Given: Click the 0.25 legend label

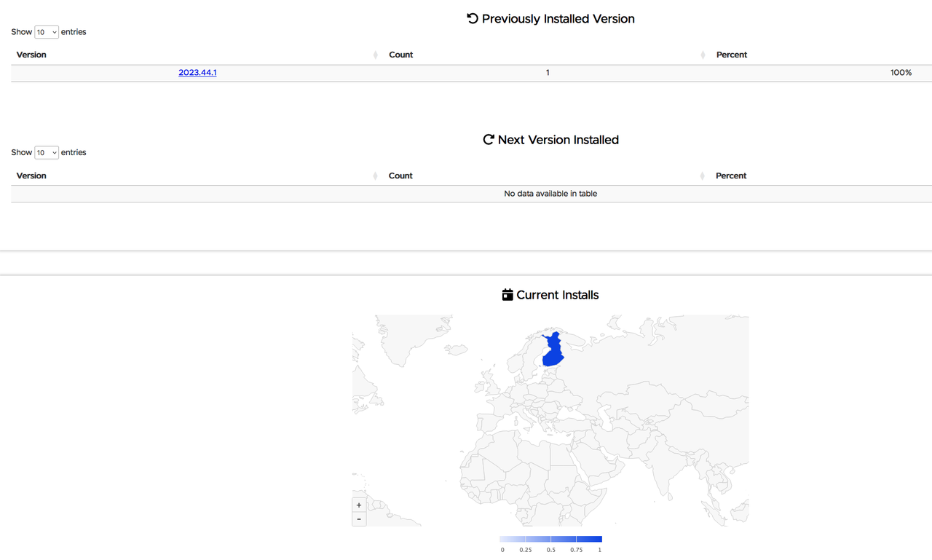Looking at the screenshot, I should [x=526, y=550].
